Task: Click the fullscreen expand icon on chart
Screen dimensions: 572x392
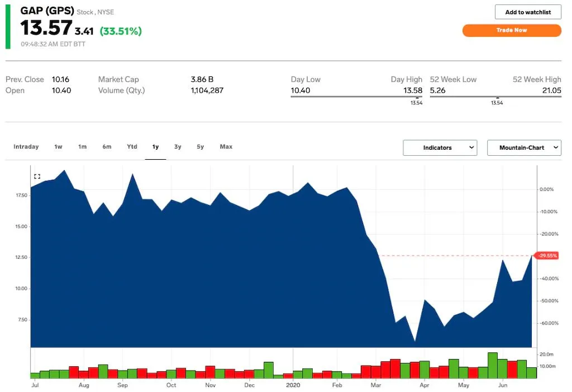Action: (x=37, y=176)
